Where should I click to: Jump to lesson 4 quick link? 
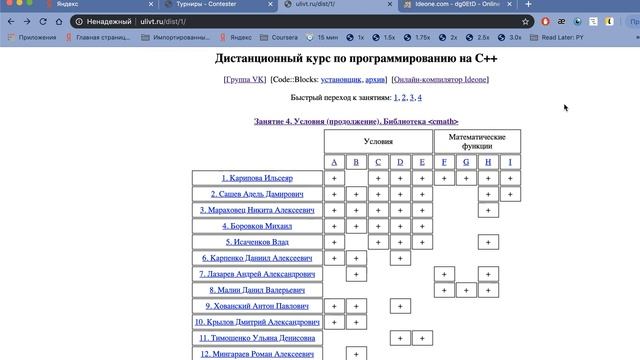(x=420, y=97)
